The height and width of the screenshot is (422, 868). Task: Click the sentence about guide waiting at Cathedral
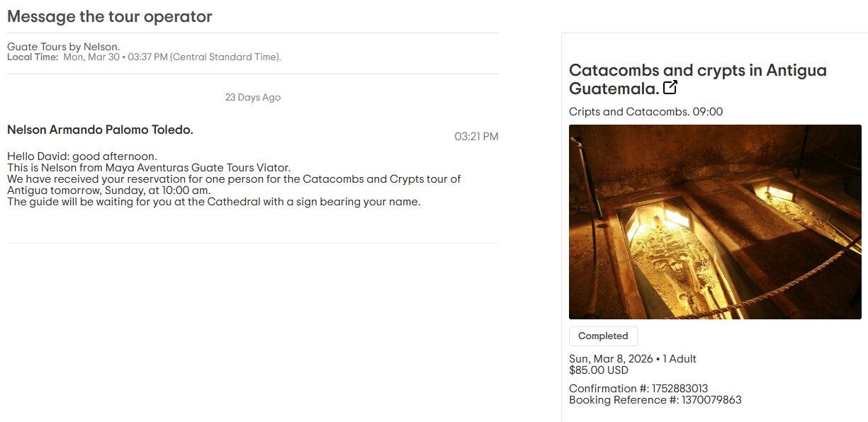pos(214,202)
